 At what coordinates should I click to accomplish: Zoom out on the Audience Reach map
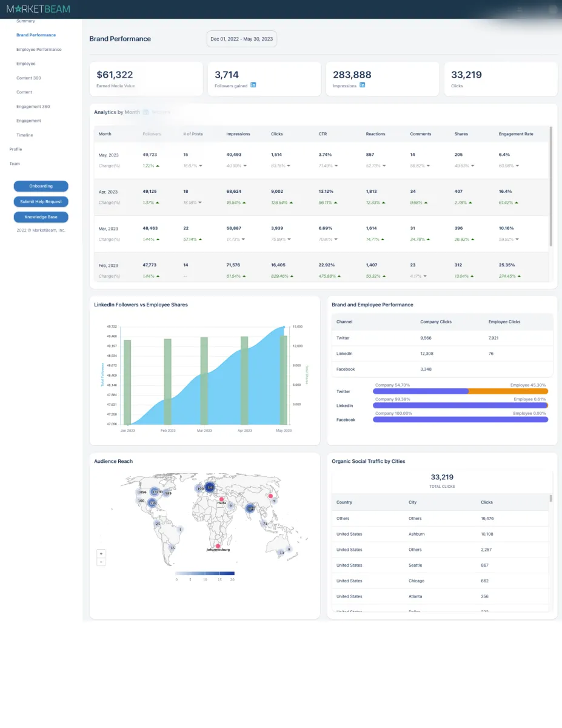[x=101, y=562]
